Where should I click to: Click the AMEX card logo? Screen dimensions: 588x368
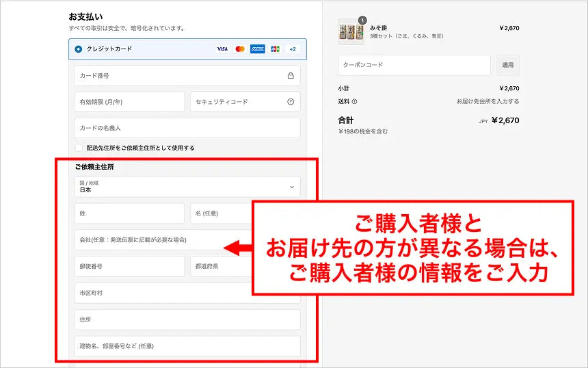coord(257,49)
